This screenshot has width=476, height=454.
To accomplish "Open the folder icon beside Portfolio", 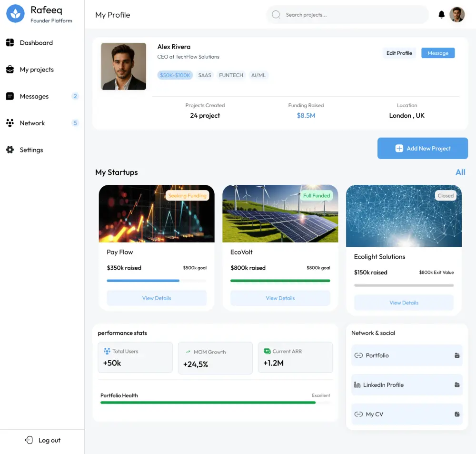I will coord(457,355).
